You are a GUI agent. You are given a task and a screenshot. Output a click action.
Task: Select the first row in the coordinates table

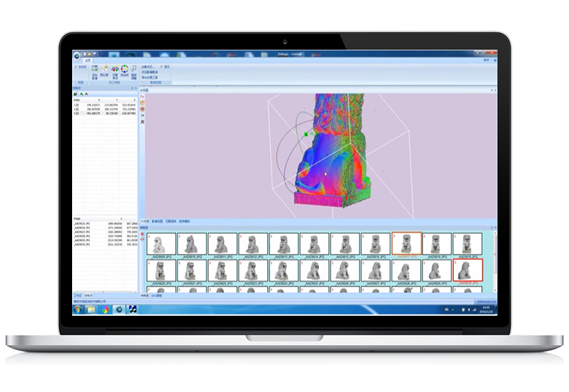tap(105, 105)
